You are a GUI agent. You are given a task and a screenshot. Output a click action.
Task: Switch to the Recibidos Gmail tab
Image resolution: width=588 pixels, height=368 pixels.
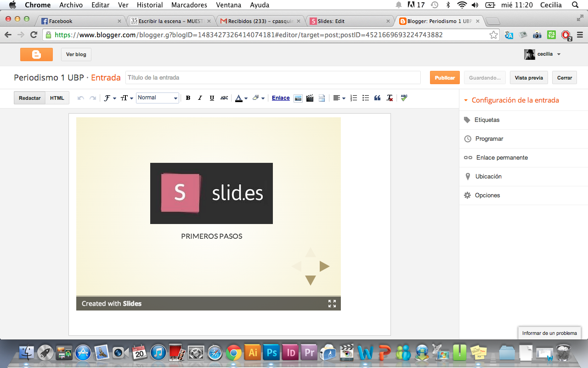(260, 21)
